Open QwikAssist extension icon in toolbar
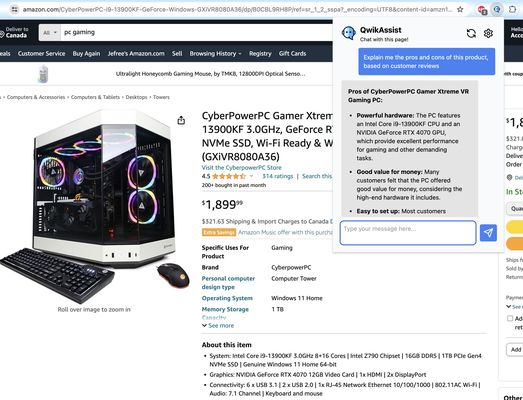This screenshot has height=400, width=523. [497, 9]
